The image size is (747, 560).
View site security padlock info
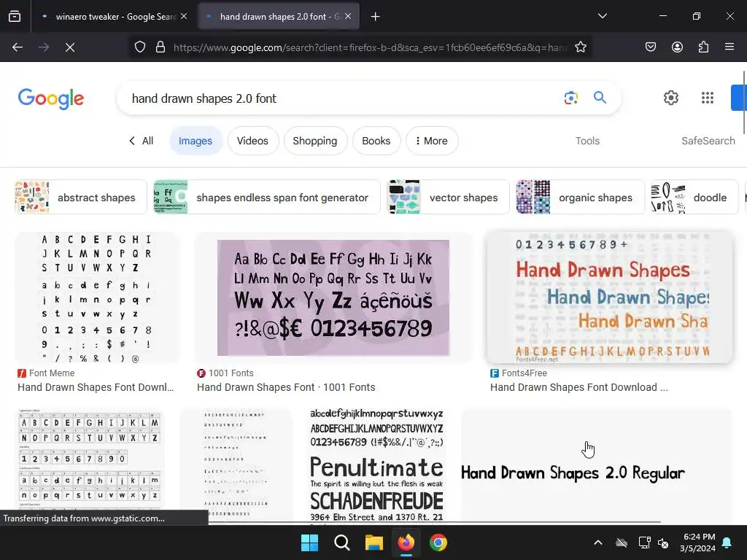click(x=160, y=47)
